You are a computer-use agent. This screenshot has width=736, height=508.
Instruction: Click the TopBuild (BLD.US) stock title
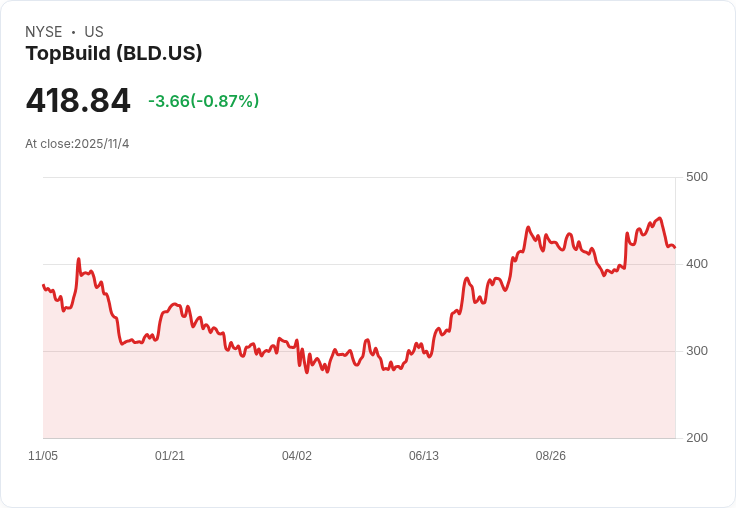coord(114,53)
